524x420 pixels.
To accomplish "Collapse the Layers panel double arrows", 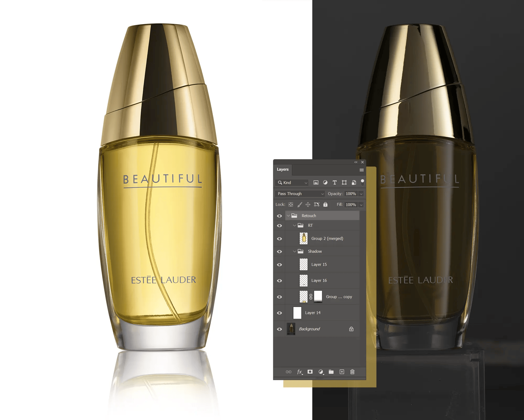I will pyautogui.click(x=356, y=162).
